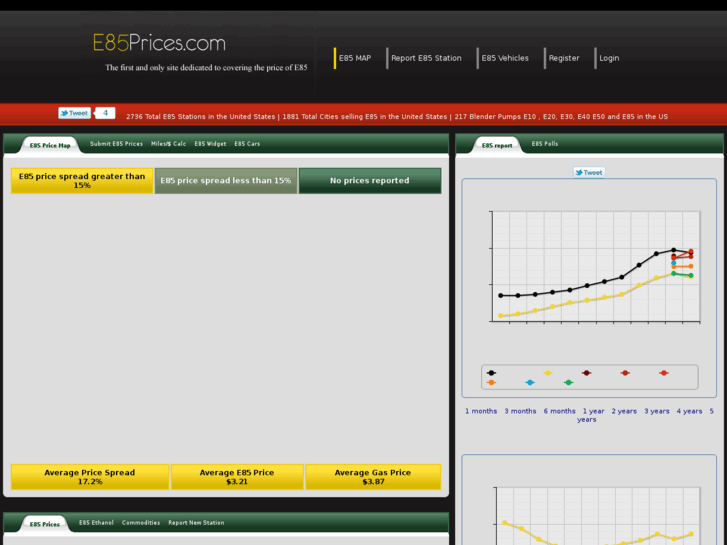727x545 pixels.
Task: Click the Average Gas Price $3.87 box
Action: (x=373, y=477)
